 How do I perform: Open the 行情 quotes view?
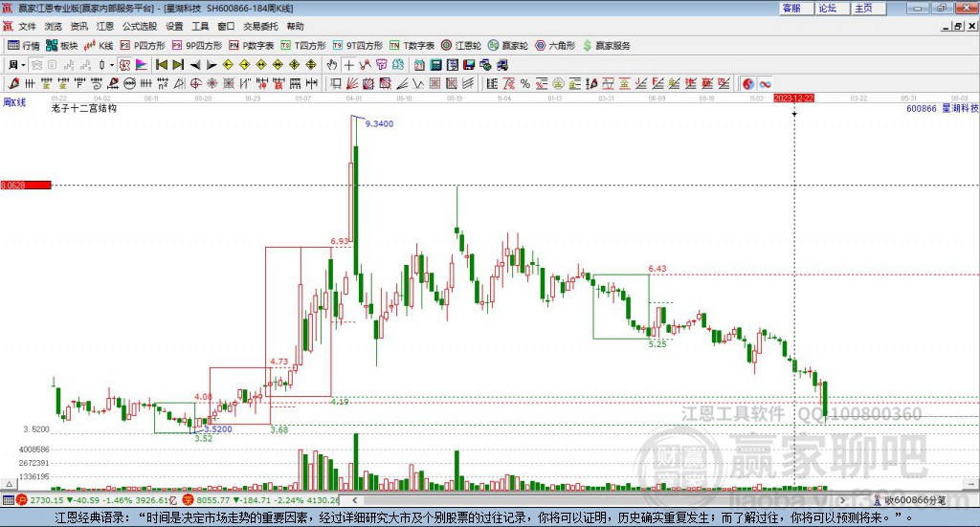click(x=24, y=46)
